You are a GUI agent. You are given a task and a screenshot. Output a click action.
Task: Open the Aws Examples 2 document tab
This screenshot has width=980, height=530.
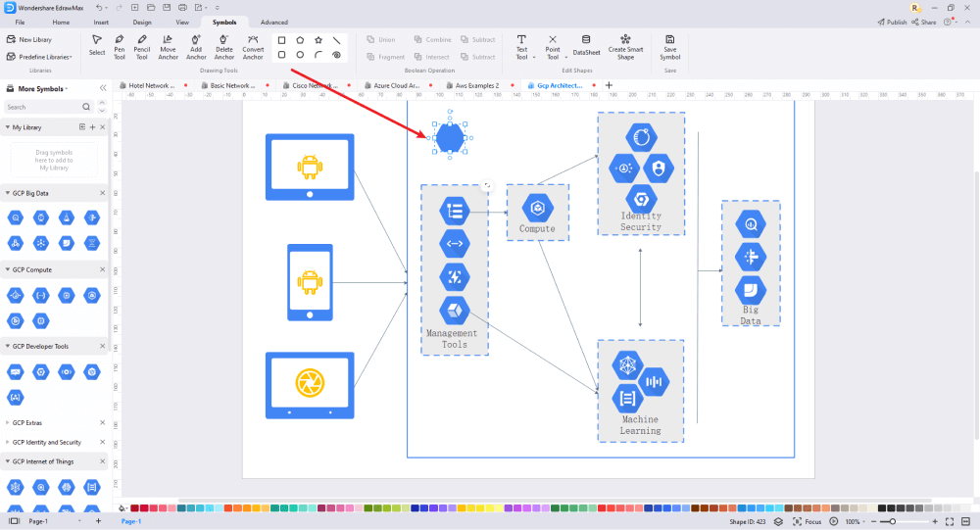[x=477, y=85]
